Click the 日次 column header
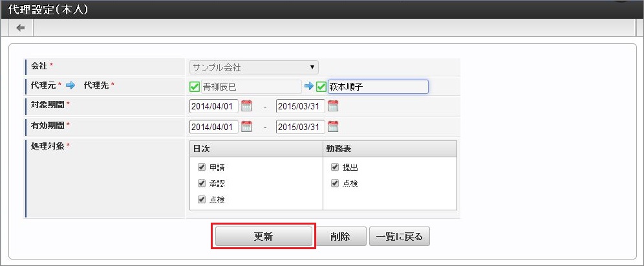644x266 pixels. tap(256, 149)
